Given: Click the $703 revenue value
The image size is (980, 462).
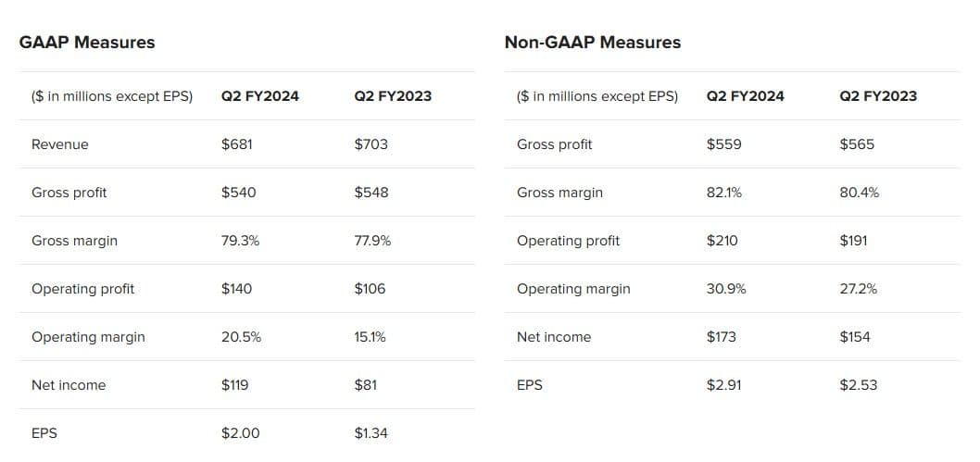Looking at the screenshot, I should pyautogui.click(x=371, y=144).
